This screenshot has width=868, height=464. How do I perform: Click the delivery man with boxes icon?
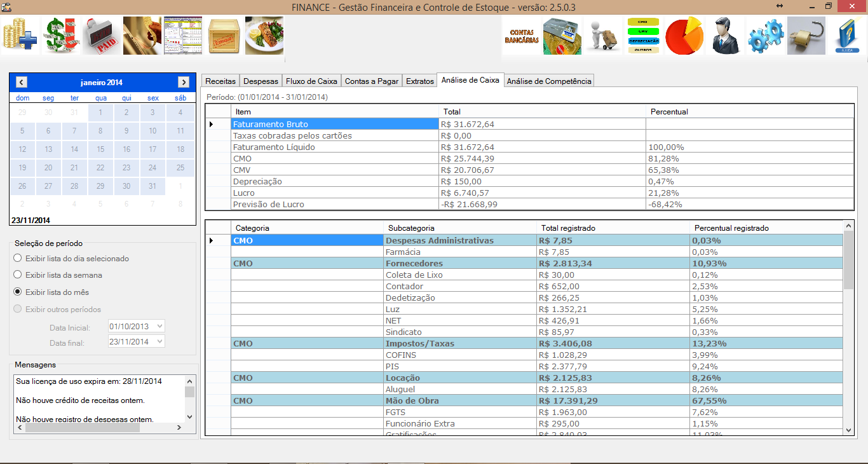pos(603,36)
